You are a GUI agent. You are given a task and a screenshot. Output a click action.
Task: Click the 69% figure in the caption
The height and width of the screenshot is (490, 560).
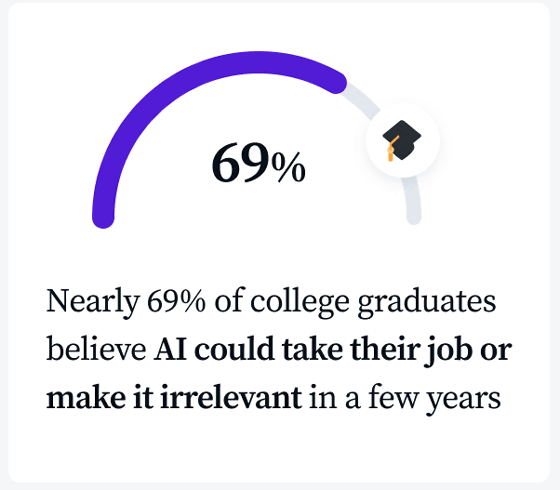point(176,301)
